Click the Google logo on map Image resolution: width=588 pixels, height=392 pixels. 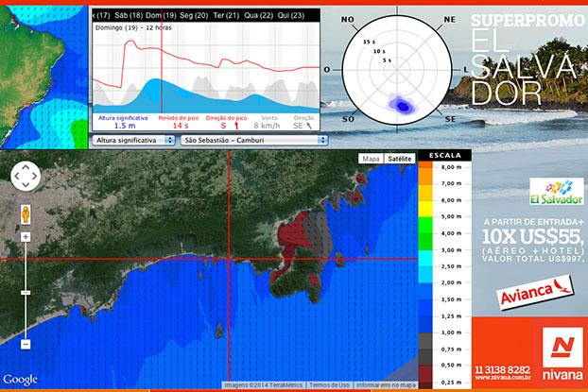pyautogui.click(x=20, y=380)
